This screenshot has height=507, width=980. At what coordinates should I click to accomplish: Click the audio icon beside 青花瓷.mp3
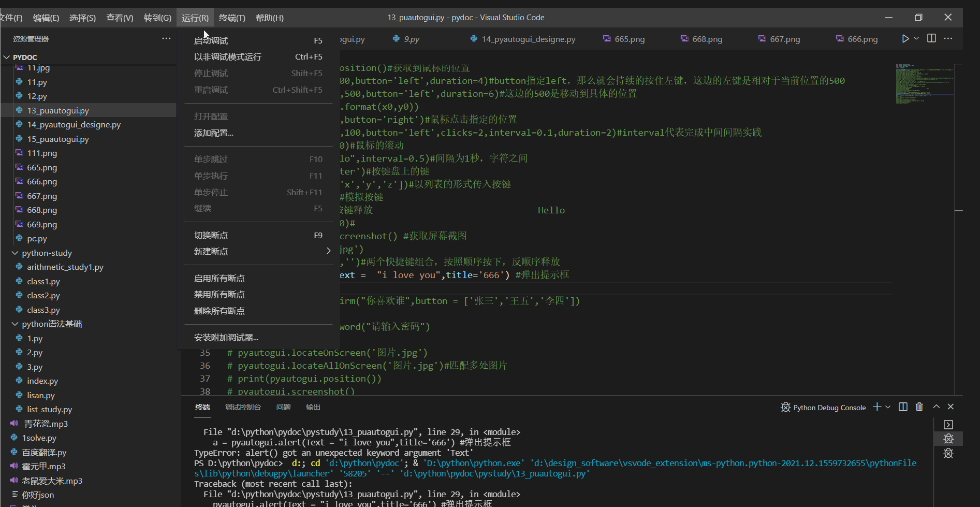coord(14,424)
